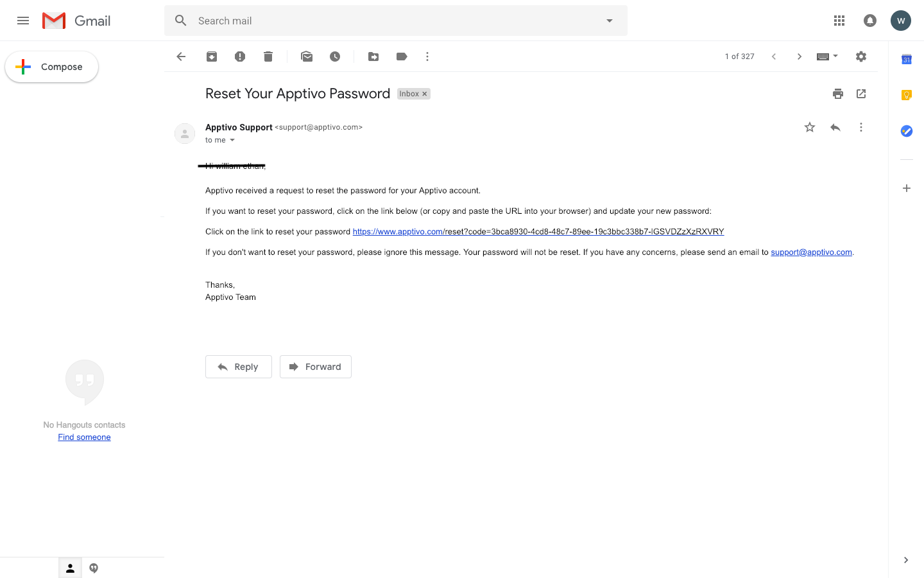Open Google Keep side panel icon
Viewport: 924px width, 578px height.
point(906,95)
